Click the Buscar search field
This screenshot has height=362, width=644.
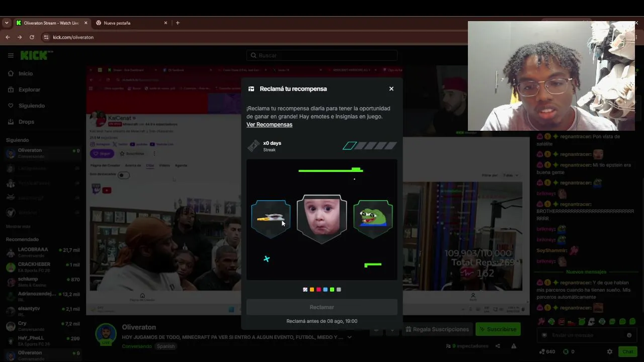pos(322,55)
